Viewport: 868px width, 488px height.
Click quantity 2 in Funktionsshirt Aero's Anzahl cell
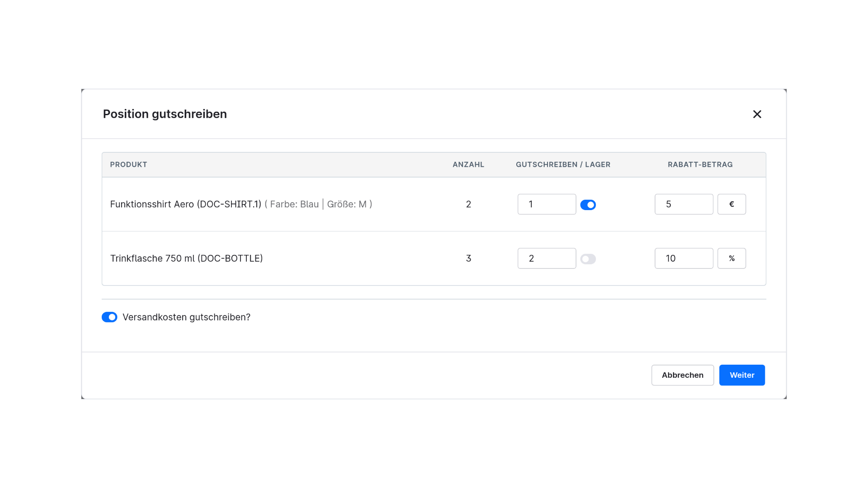point(468,204)
